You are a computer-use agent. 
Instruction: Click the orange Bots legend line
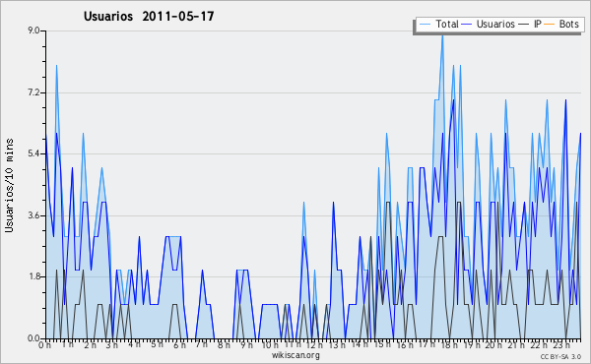click(550, 25)
